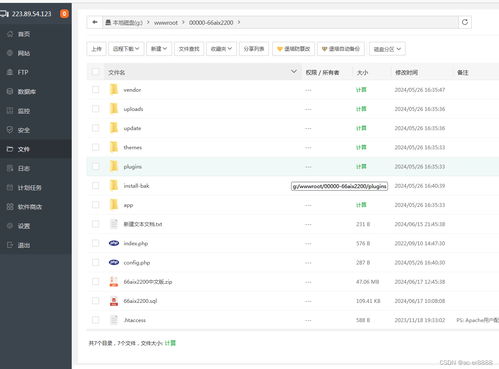
Task: Tick the checkbox beside config.php
Action: (95, 262)
